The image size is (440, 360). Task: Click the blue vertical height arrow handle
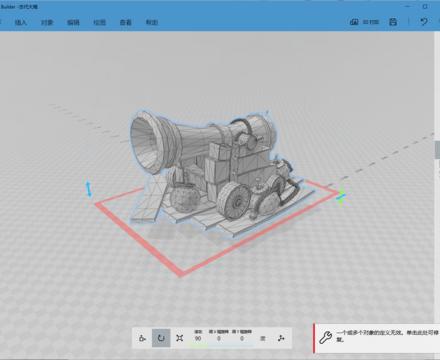(x=89, y=189)
